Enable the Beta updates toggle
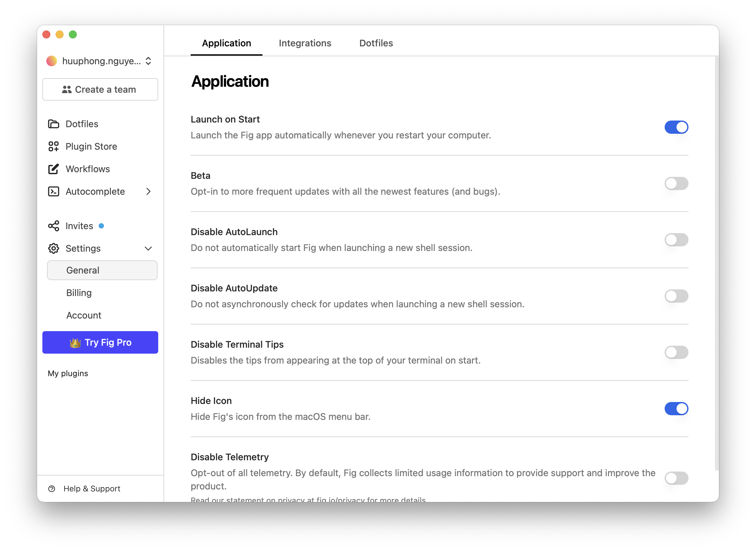Image resolution: width=756 pixels, height=551 pixels. 676,183
